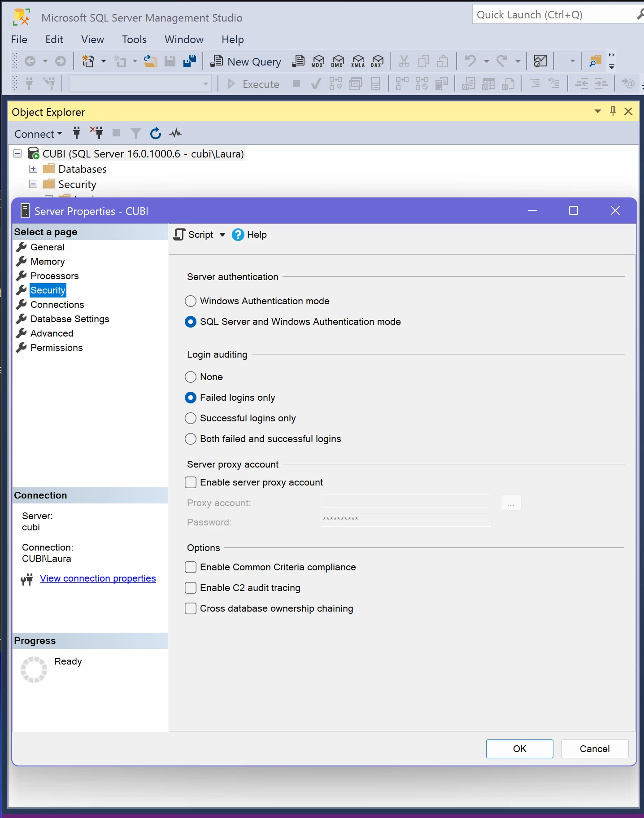Click the Find in Files icon
644x818 pixels.
tap(595, 61)
